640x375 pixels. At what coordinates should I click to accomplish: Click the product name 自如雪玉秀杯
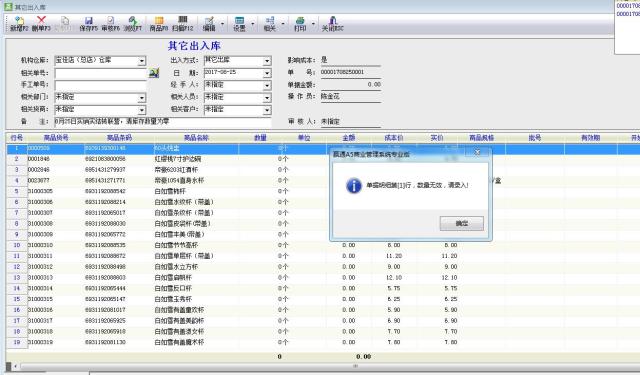173,299
